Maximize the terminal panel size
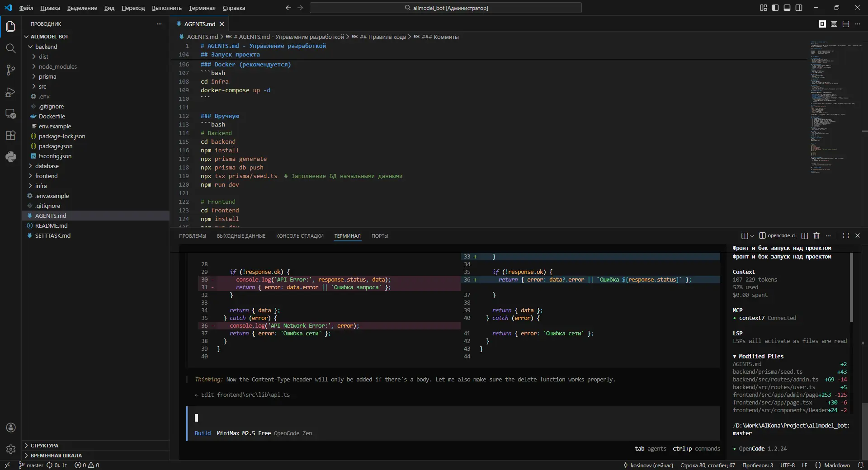This screenshot has height=470, width=868. pos(846,235)
